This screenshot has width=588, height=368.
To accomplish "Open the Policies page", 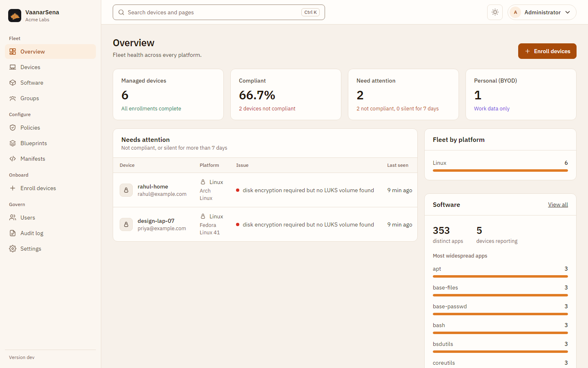I will pos(50,128).
